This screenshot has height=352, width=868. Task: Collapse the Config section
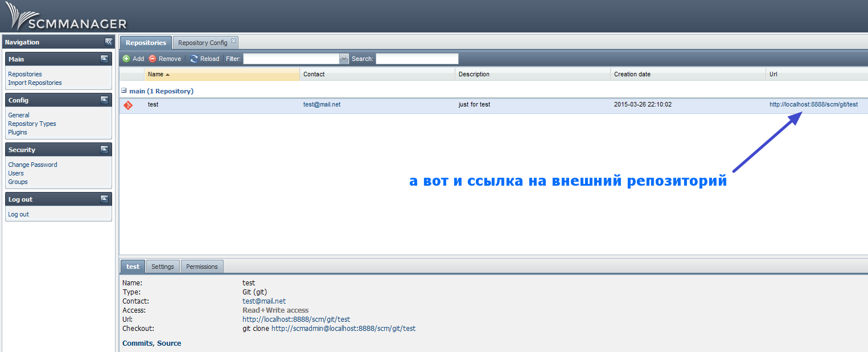coord(104,100)
